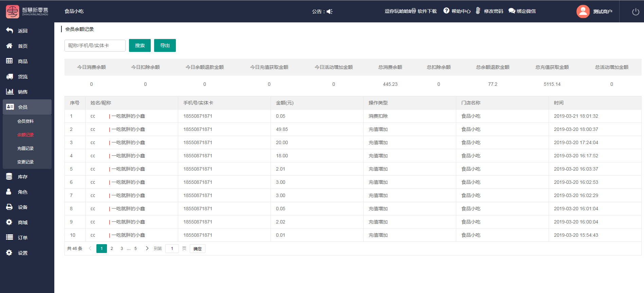644x293 pixels.
Task: Open 软件下载 link in header
Action: (427, 11)
